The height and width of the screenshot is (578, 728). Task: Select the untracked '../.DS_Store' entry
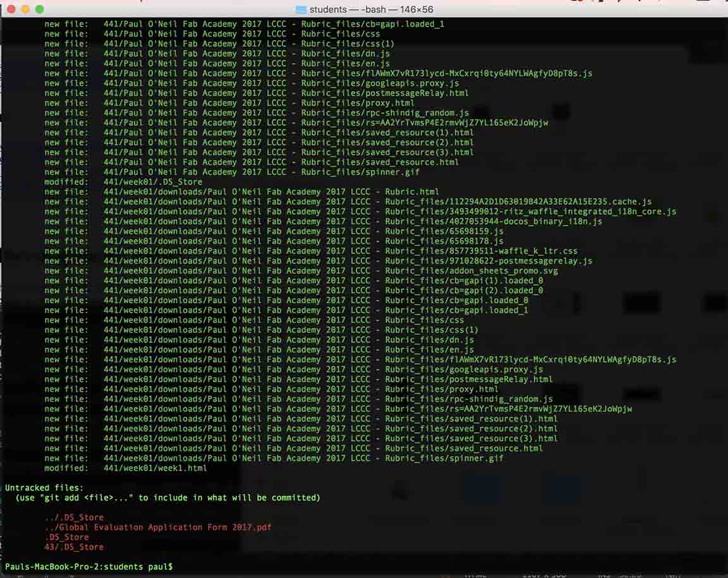pyautogui.click(x=74, y=517)
